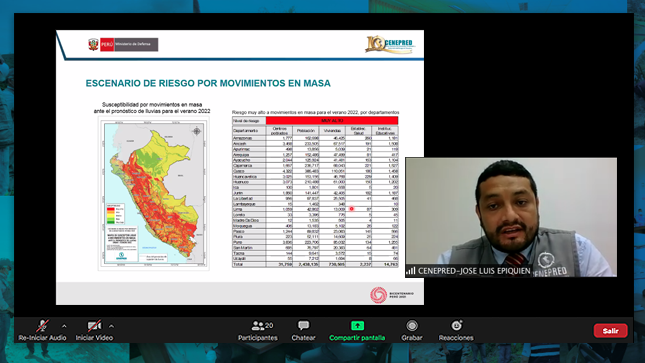Open the Chatear chat bubble icon
This screenshot has width=645, height=363.
[304, 326]
